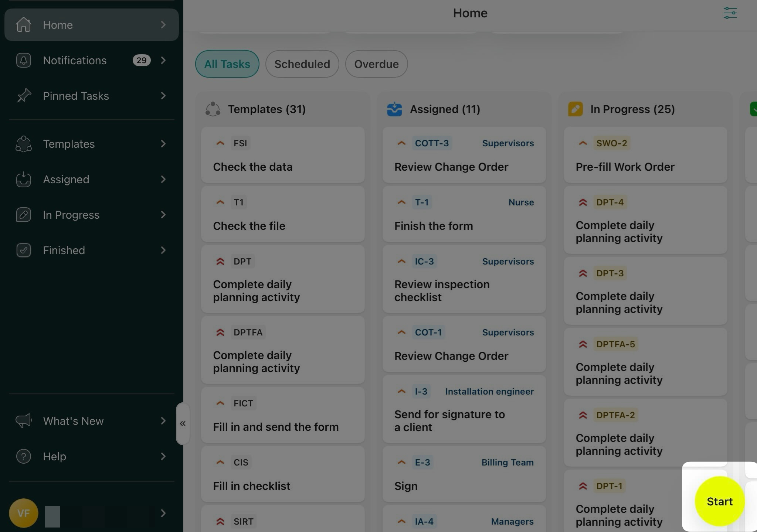The image size is (757, 532).
Task: Click the sidebar Assigned tray icon
Action: pos(23,179)
